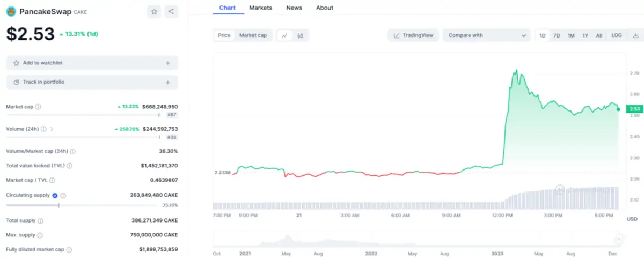Click the 12:00 PM time axis label
644x259 pixels.
502,216
